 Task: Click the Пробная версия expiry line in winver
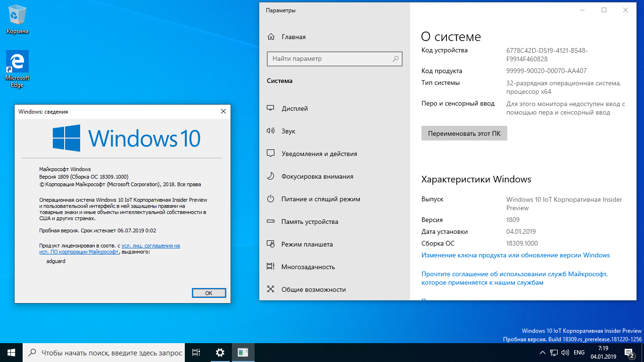point(98,230)
